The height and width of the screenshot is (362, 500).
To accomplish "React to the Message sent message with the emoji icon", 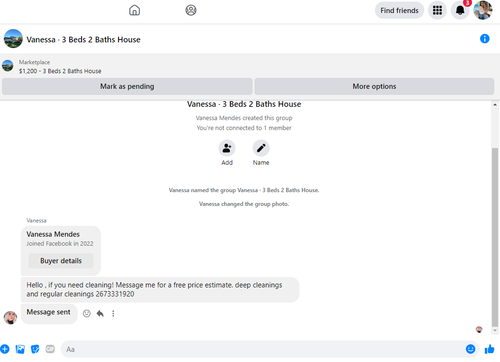I will coord(87,313).
